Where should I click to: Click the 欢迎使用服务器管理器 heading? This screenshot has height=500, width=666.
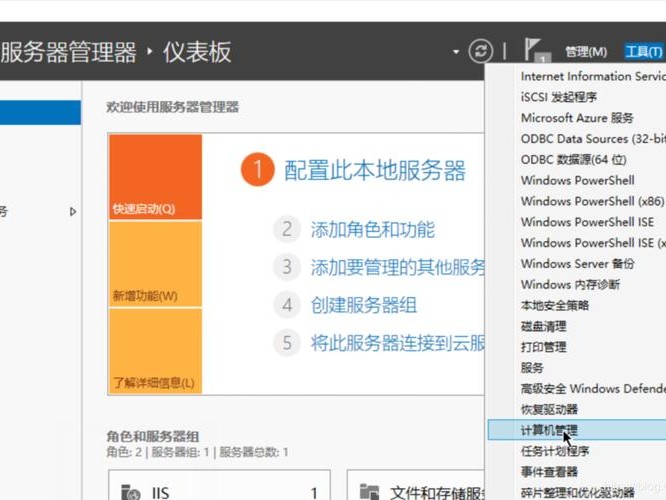pos(172,107)
